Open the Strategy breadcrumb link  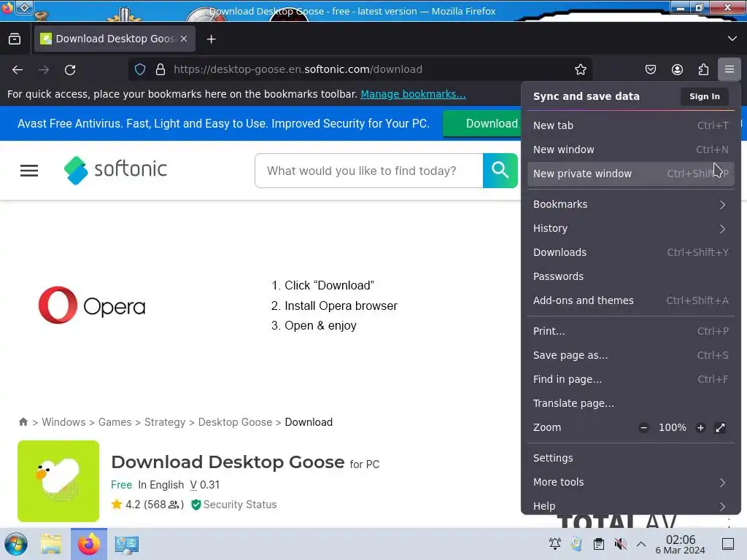165,422
